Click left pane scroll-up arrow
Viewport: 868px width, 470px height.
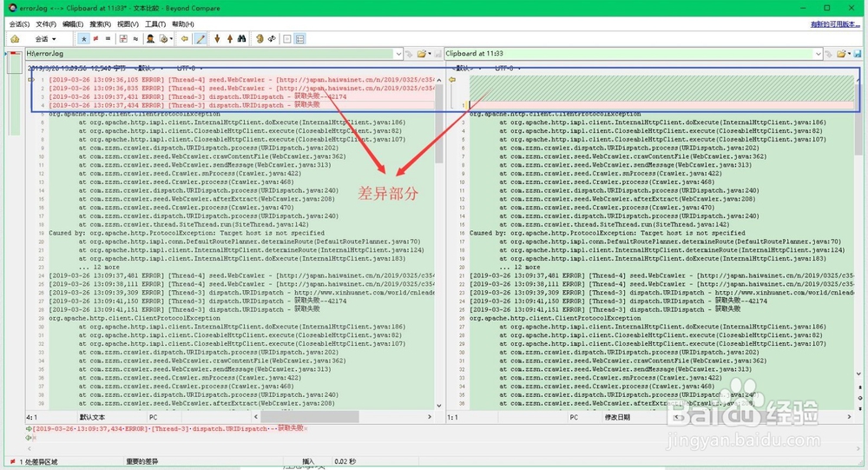[x=439, y=80]
